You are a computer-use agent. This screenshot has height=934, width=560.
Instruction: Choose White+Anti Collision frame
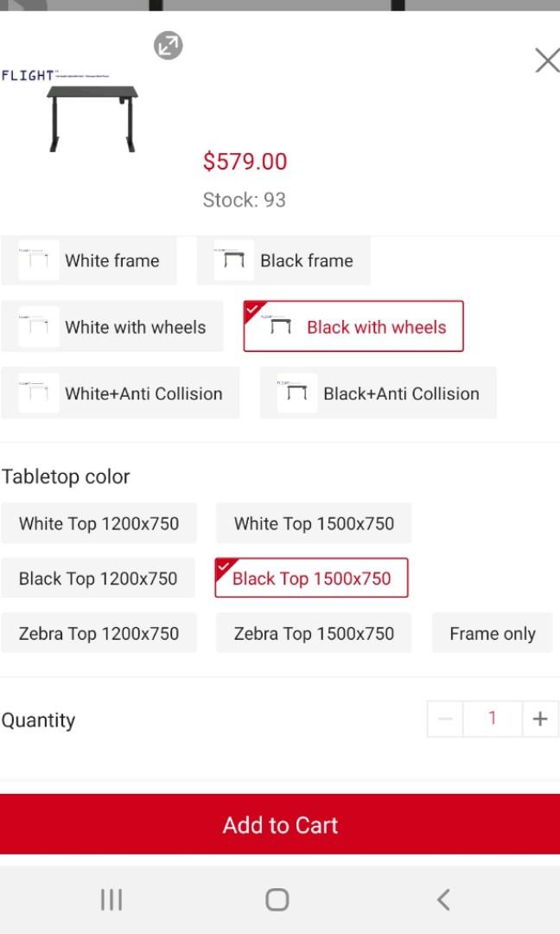click(120, 393)
